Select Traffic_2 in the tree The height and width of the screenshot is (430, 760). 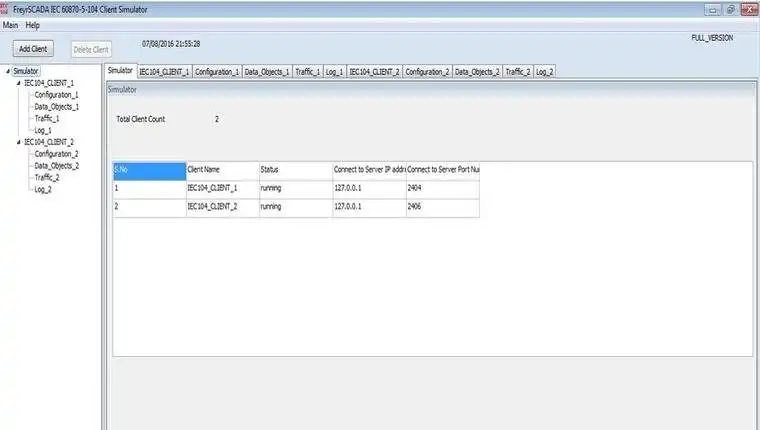(x=47, y=177)
